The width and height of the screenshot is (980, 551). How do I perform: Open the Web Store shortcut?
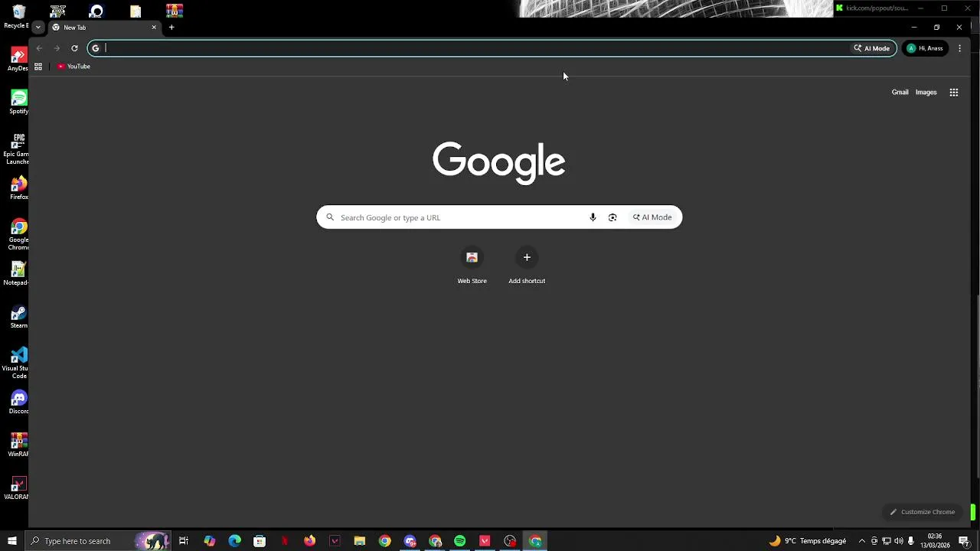pyautogui.click(x=472, y=266)
